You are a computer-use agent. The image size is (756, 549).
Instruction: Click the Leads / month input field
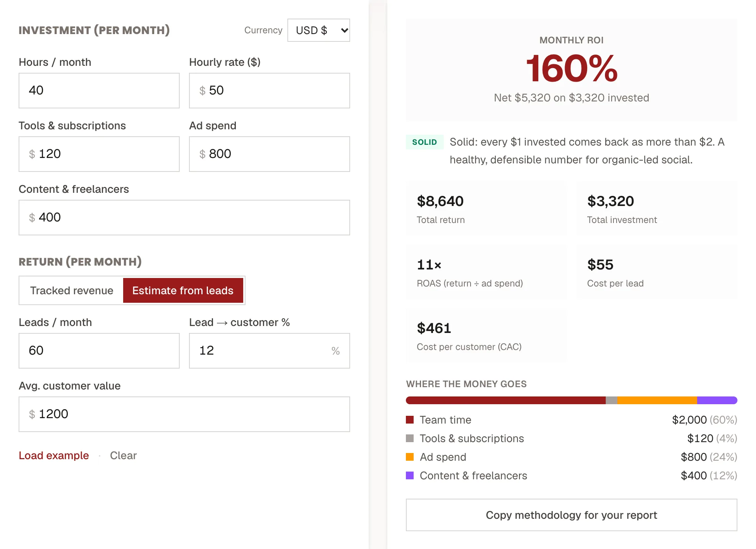click(x=99, y=351)
